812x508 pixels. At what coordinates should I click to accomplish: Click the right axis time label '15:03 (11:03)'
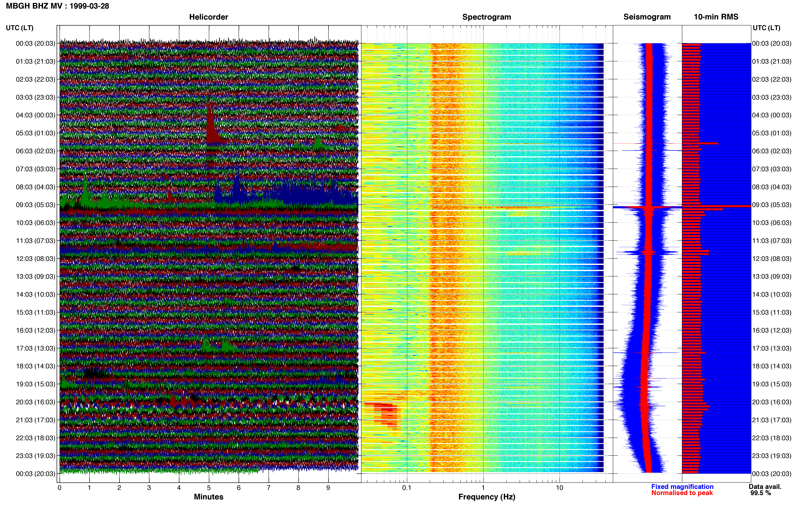pos(772,313)
